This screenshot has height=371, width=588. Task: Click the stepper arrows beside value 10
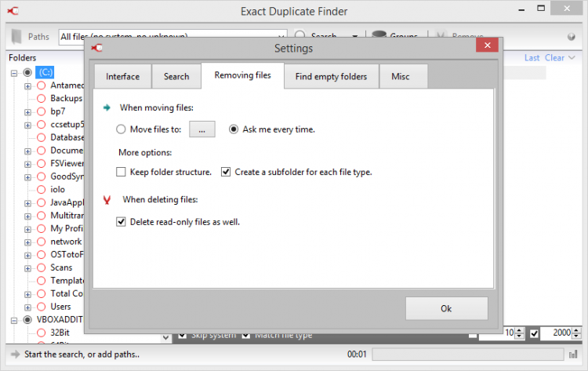pyautogui.click(x=519, y=333)
